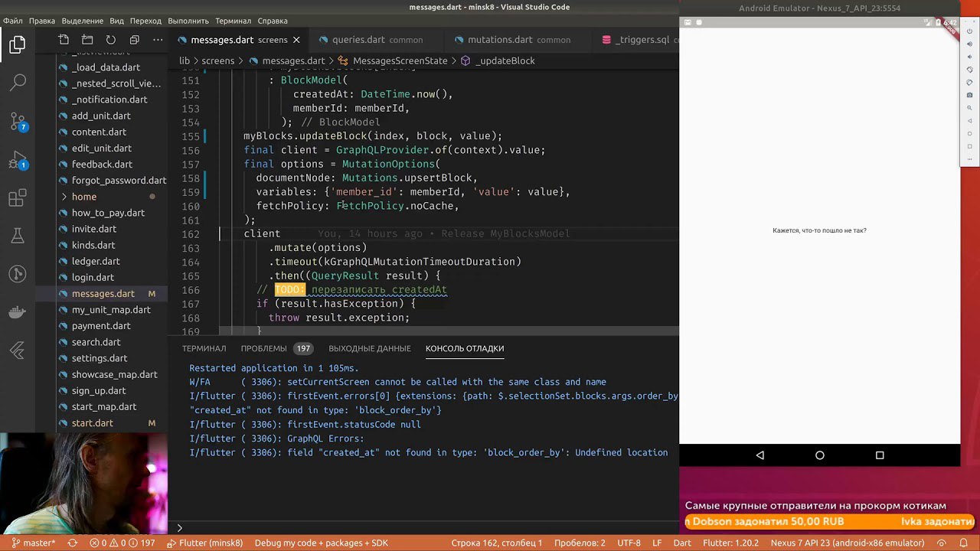Collapse all folders in Explorer
The height and width of the screenshot is (551, 980).
(135, 40)
